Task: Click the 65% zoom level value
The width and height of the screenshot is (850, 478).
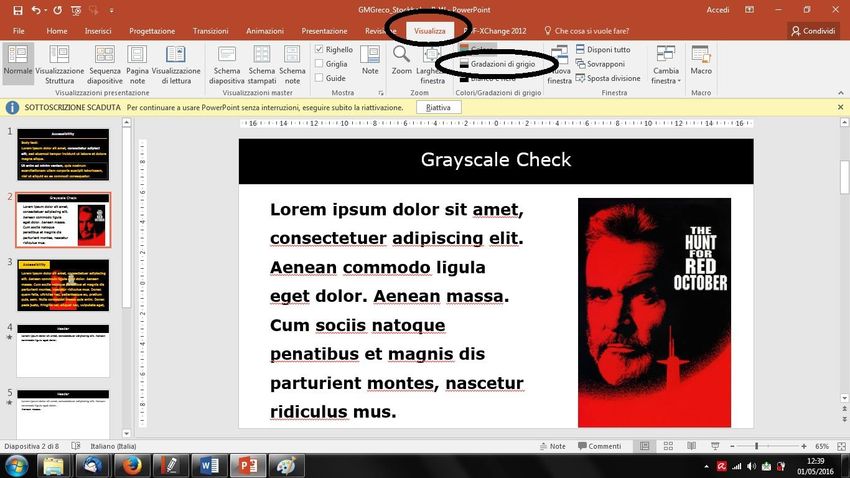Action: click(x=822, y=446)
